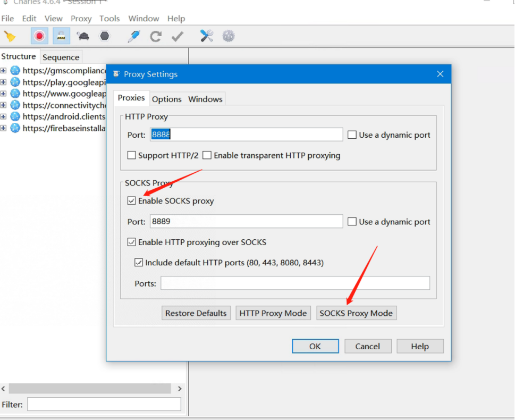This screenshot has width=515, height=420.
Task: Switch to the Structure tab
Action: click(19, 56)
